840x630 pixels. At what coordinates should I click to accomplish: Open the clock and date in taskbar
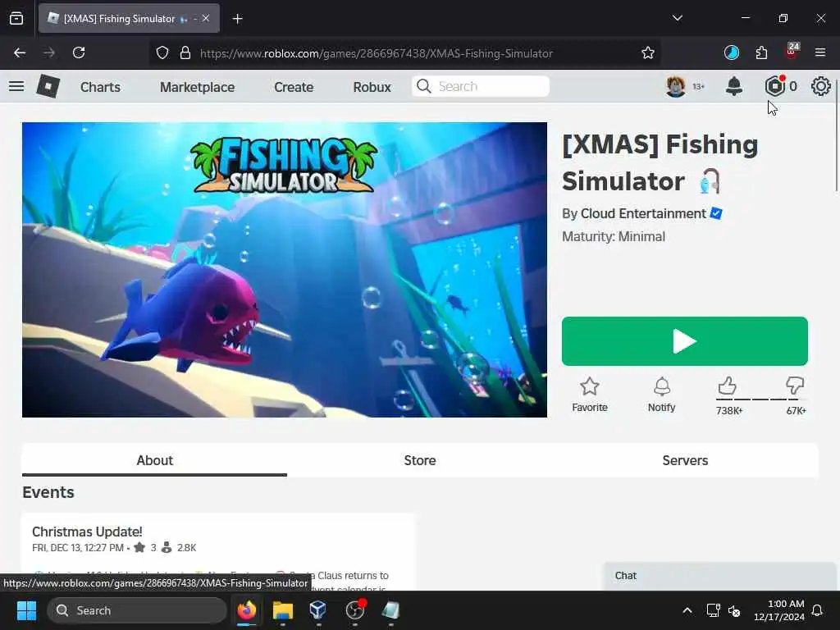[779, 610]
